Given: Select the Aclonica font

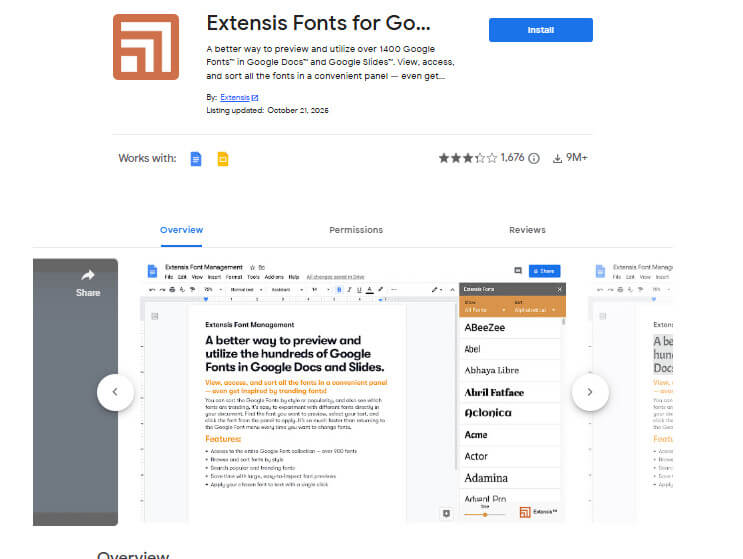Looking at the screenshot, I should coord(510,413).
